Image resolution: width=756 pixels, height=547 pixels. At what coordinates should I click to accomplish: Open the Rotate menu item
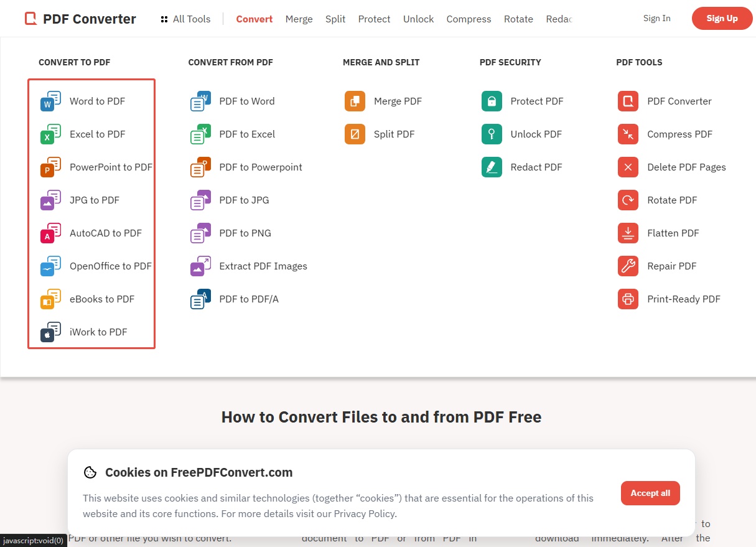518,19
